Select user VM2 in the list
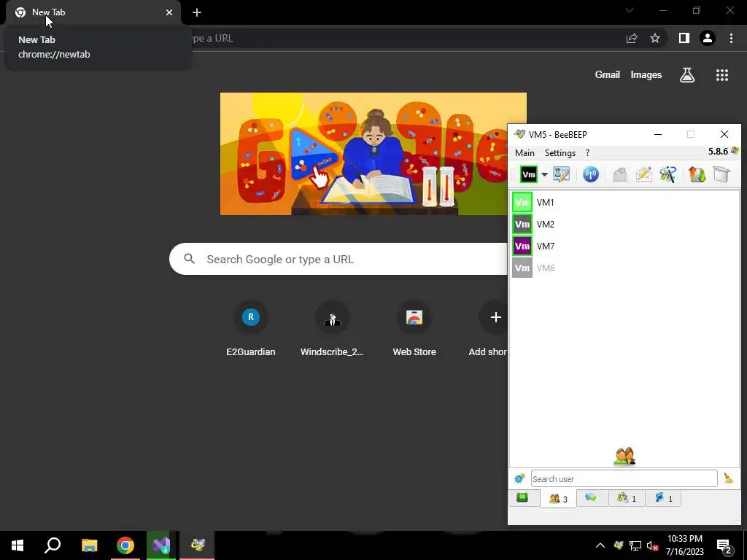747x560 pixels. point(624,225)
